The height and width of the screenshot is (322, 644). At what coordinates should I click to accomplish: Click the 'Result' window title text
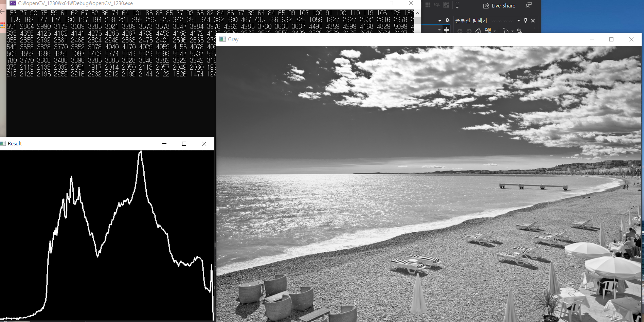[x=15, y=144]
